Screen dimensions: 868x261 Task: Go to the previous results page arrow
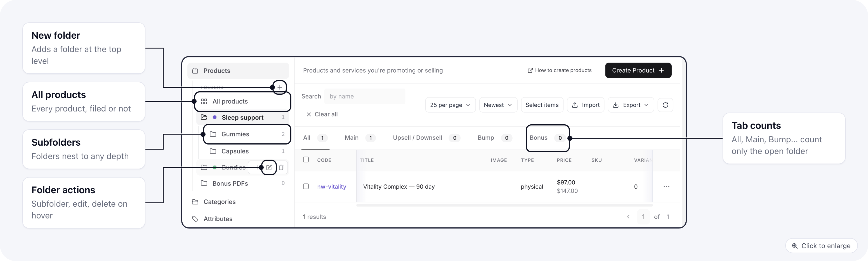628,217
